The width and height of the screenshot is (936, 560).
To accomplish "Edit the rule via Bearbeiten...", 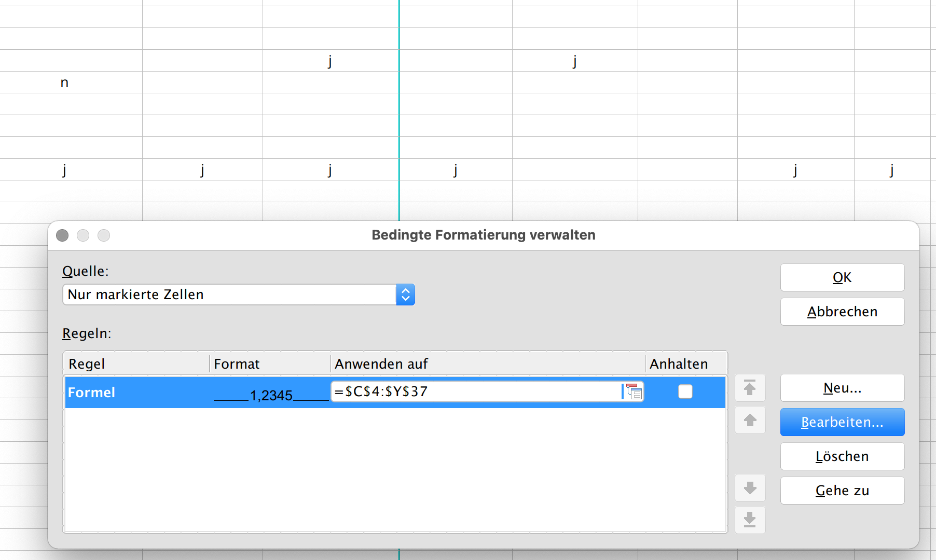I will (x=842, y=422).
